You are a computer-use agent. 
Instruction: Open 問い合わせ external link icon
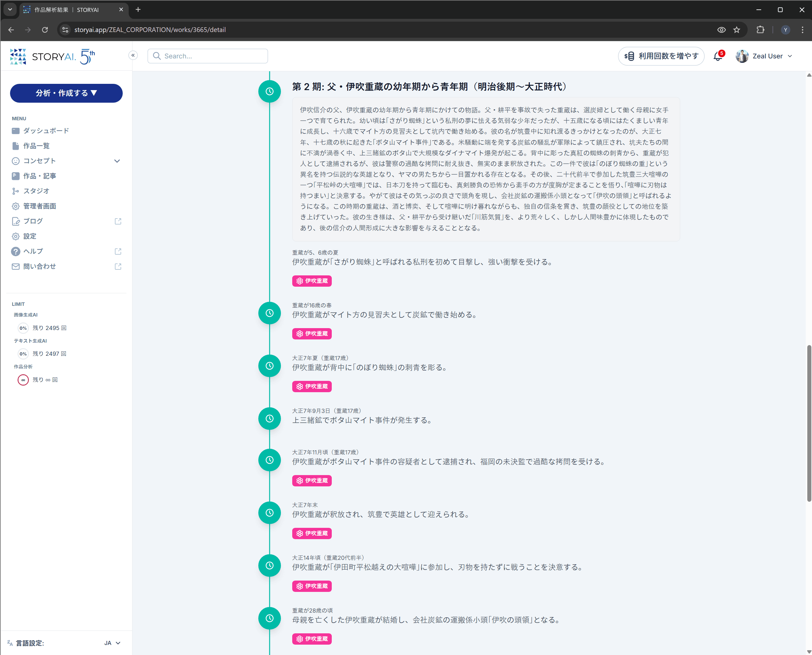118,267
